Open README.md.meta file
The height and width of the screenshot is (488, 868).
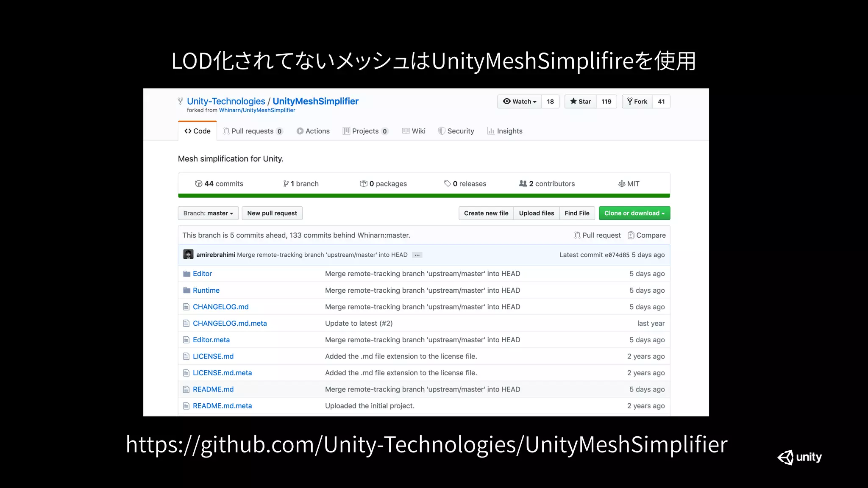[x=222, y=406]
